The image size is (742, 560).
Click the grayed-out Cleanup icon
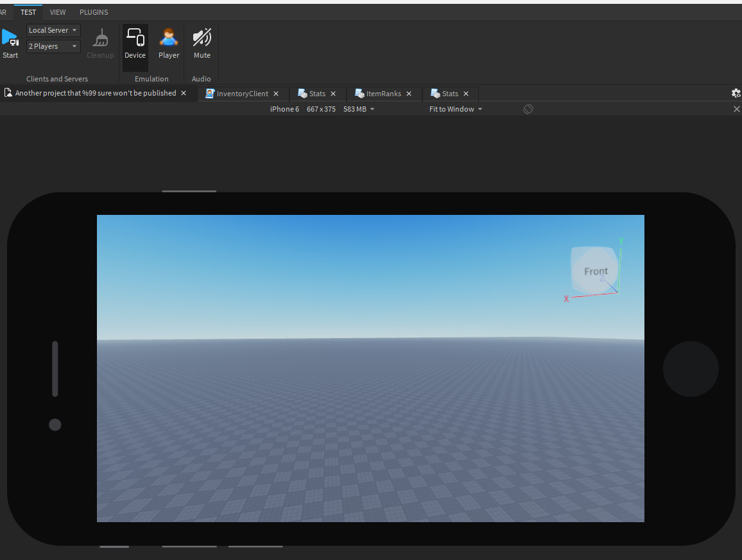(100, 42)
